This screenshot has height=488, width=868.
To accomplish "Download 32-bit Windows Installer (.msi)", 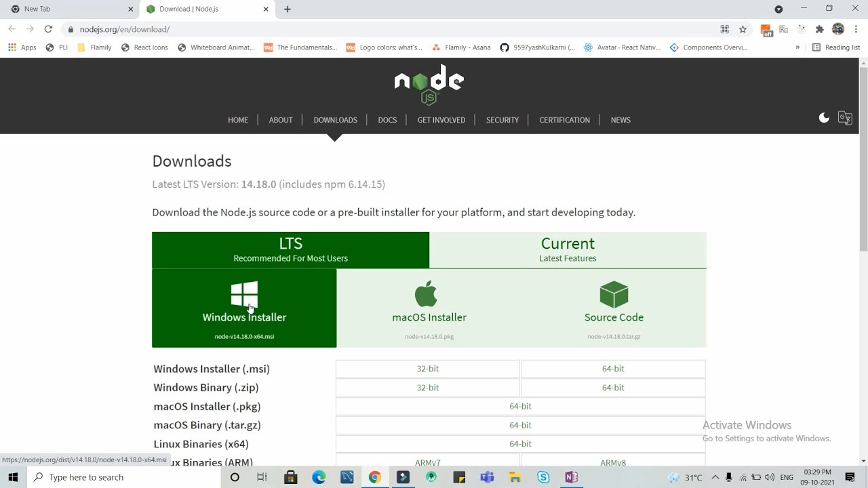I will [x=428, y=369].
